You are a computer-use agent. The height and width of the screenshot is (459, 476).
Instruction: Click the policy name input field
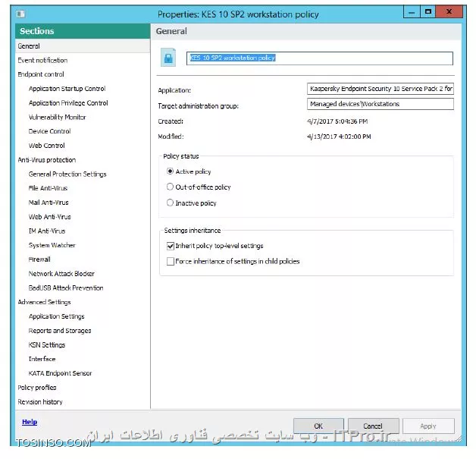click(320, 58)
